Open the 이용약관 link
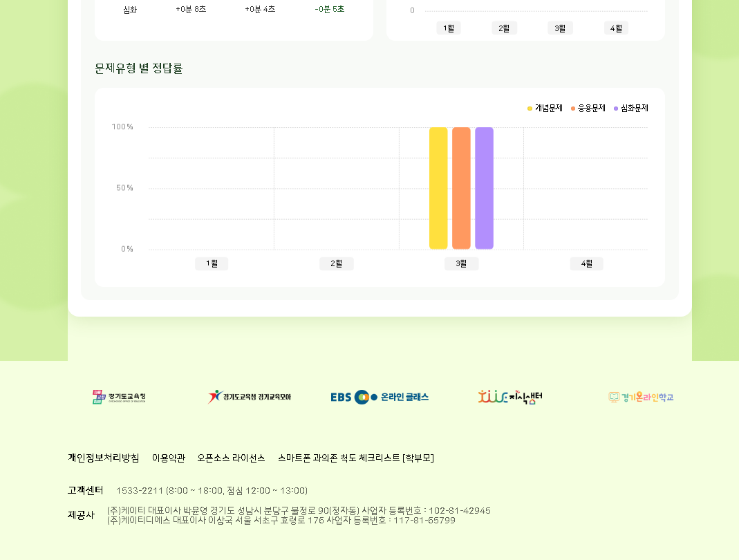739x560 pixels. tap(169, 458)
